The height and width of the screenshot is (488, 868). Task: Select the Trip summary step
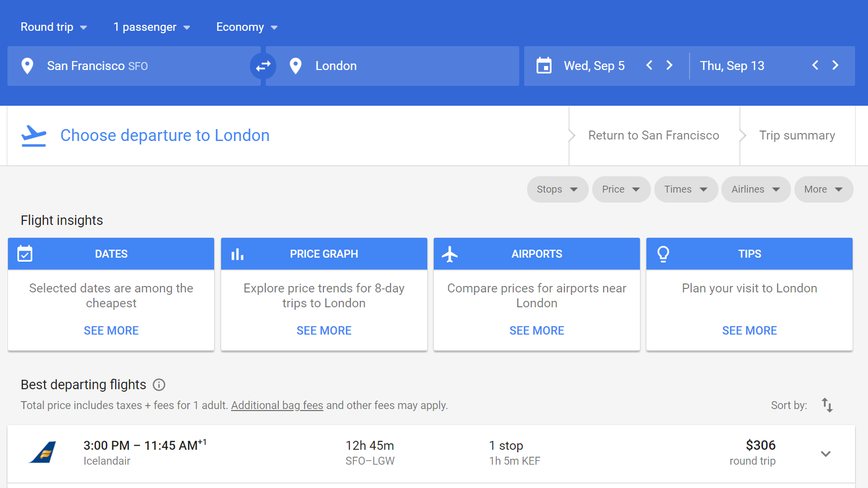[796, 136]
